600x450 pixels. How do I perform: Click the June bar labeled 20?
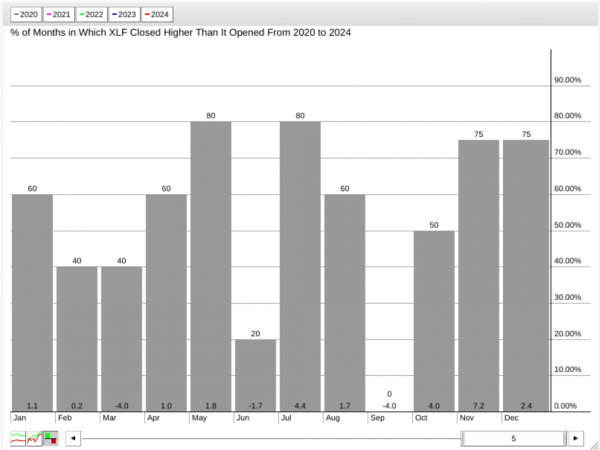pyautogui.click(x=255, y=375)
